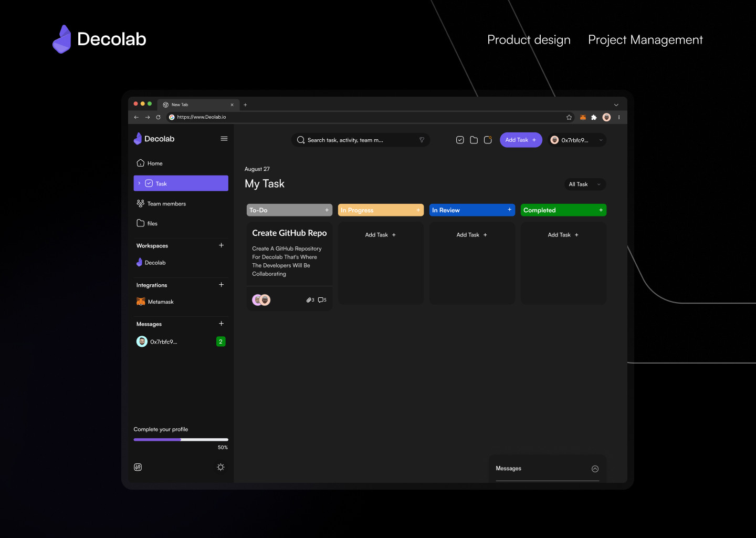Open comments icon on Create GitHub Repo card
The image size is (756, 538).
pyautogui.click(x=322, y=300)
